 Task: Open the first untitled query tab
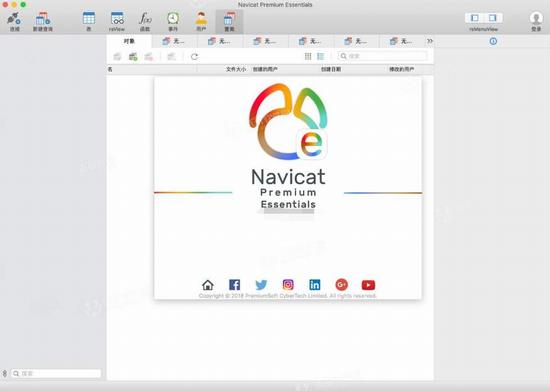tap(174, 41)
